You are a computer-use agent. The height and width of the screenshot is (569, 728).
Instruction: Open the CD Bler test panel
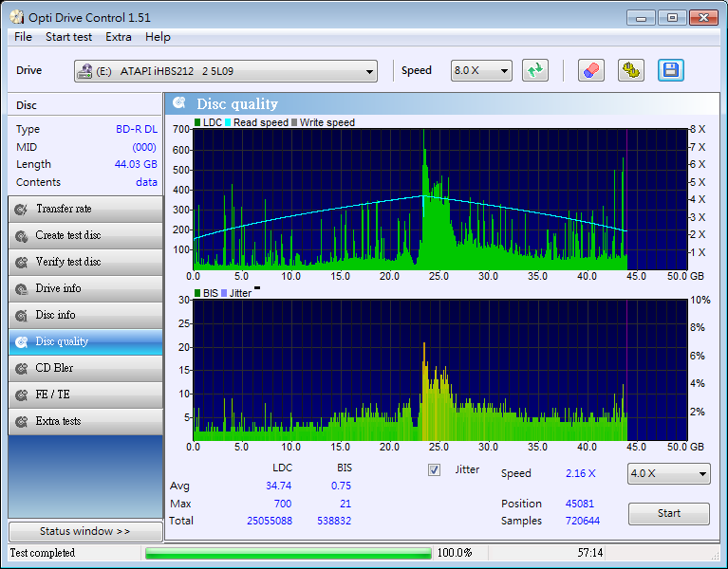84,368
